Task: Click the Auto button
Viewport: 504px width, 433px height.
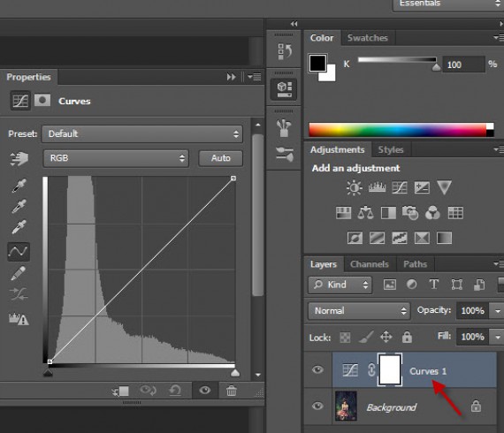Action: pyautogui.click(x=220, y=158)
